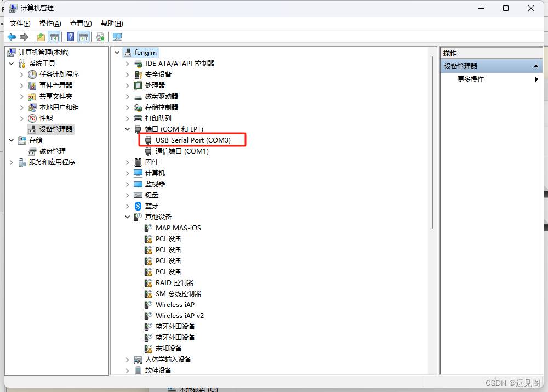Click the performance icon beside 性能

click(x=32, y=118)
